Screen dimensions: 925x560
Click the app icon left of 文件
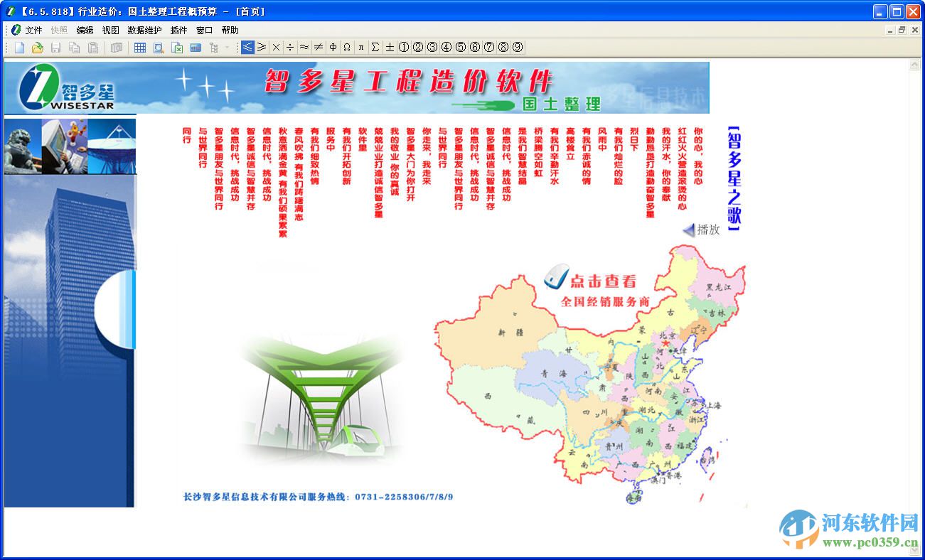point(16,30)
